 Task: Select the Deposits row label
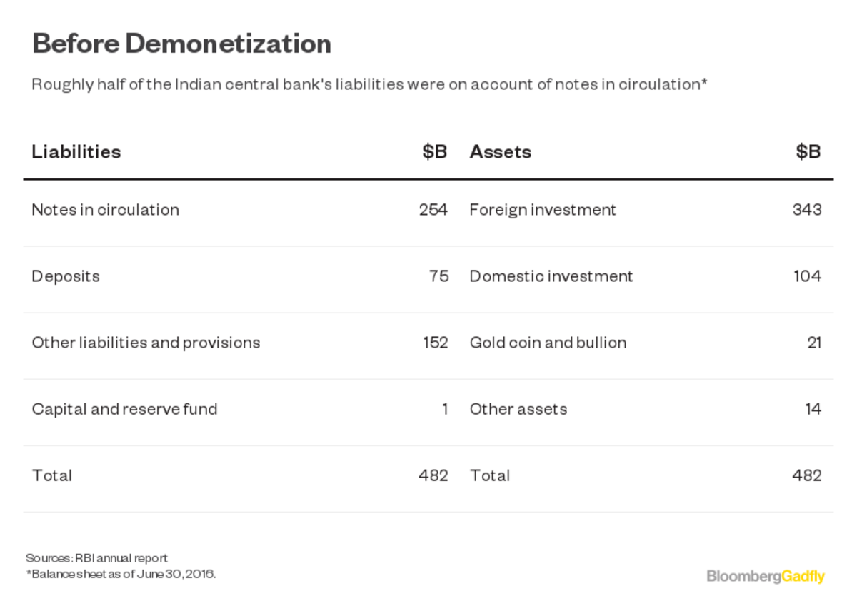tap(66, 276)
